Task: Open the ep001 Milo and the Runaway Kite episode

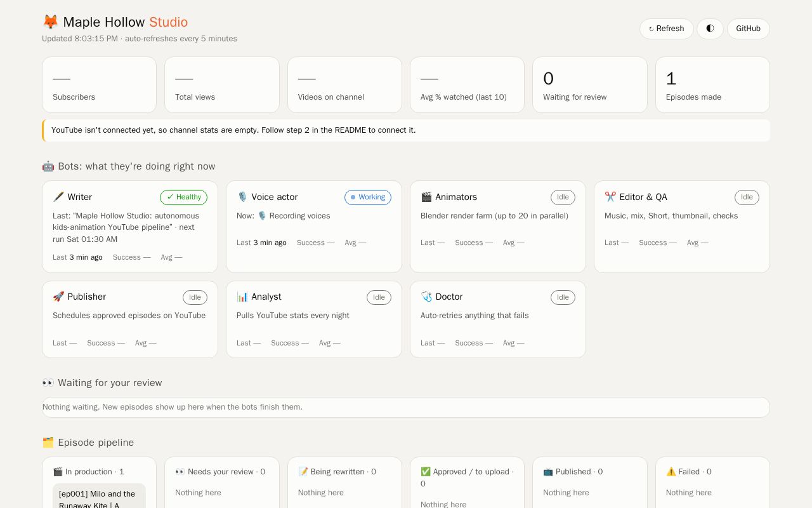Action: coord(99,497)
